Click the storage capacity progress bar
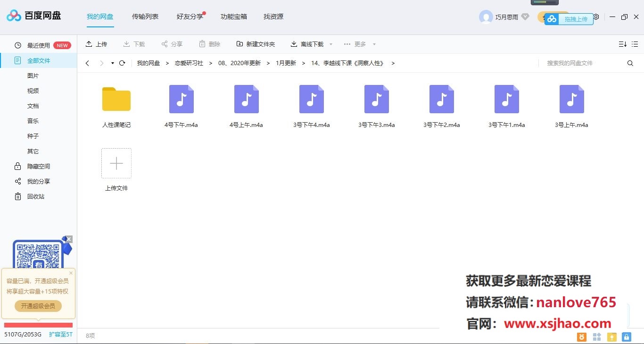This screenshot has height=344, width=644. click(38, 325)
